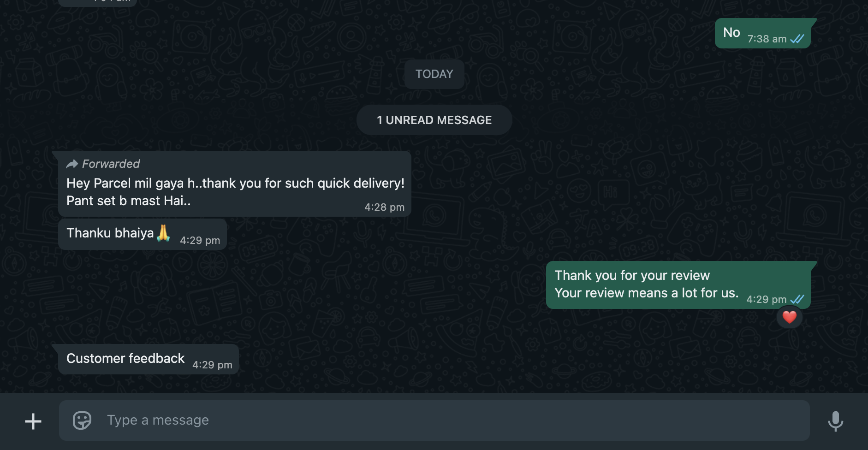Image resolution: width=868 pixels, height=450 pixels.
Task: Click the "No" sent message bubble
Action: [731, 33]
